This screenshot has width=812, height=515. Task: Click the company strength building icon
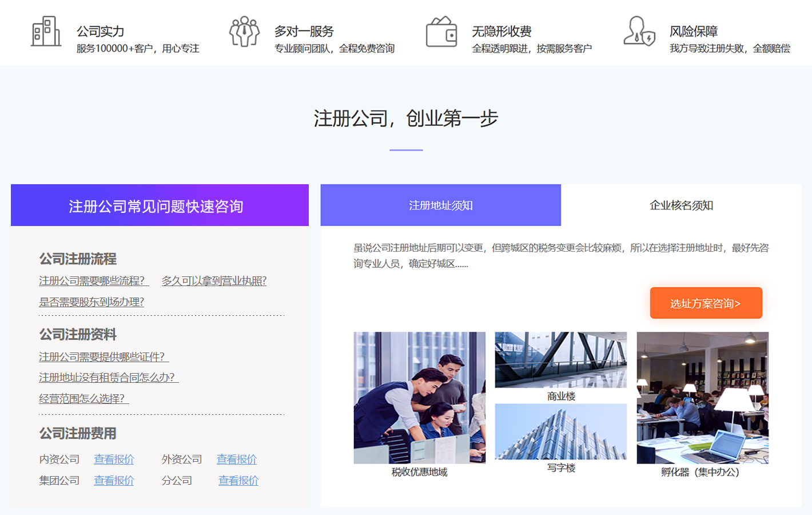coord(46,31)
